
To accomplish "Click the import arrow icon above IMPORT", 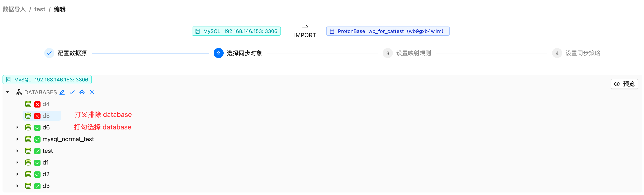I will coord(305,27).
